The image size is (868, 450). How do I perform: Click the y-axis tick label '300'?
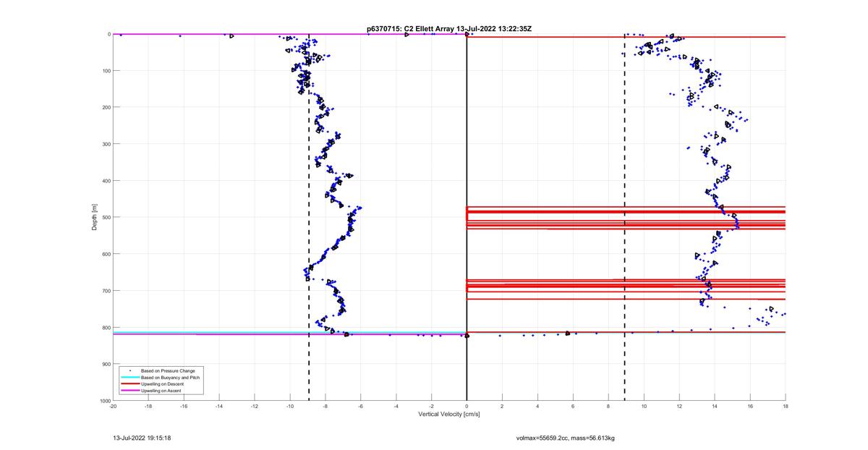pyautogui.click(x=106, y=144)
